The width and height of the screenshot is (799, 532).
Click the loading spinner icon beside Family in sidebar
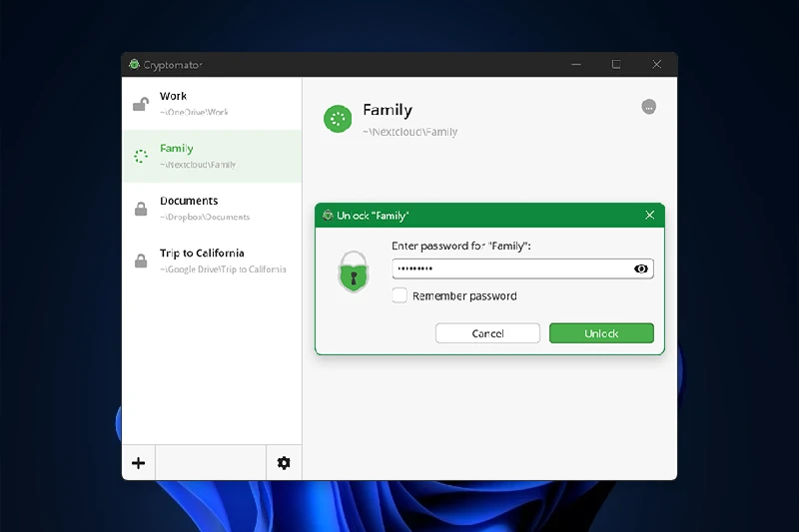[141, 157]
